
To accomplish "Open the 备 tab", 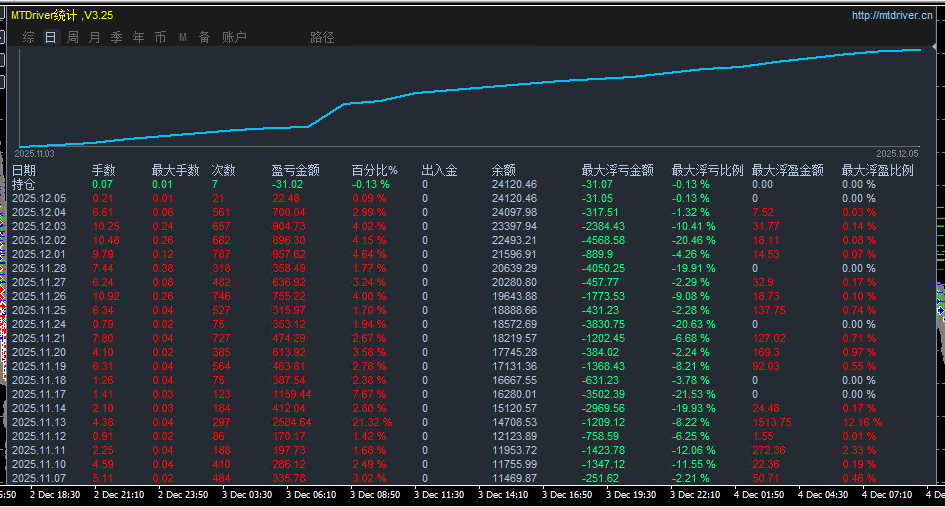I will [x=204, y=37].
